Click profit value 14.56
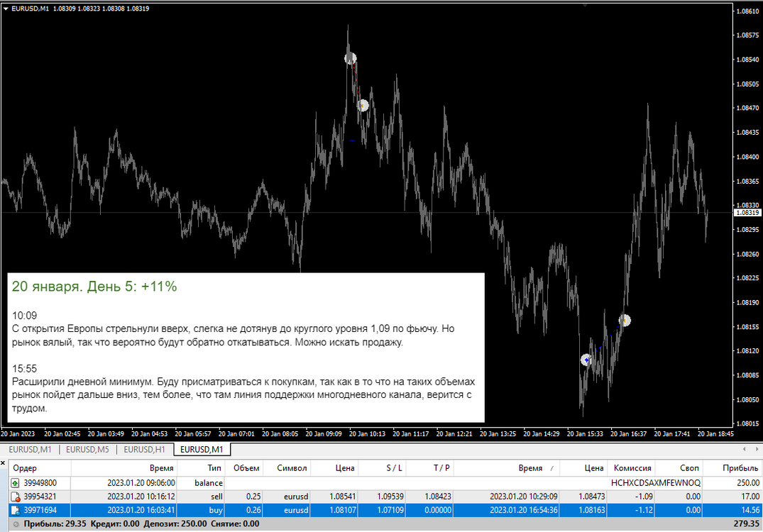This screenshot has width=763, height=532. [750, 510]
